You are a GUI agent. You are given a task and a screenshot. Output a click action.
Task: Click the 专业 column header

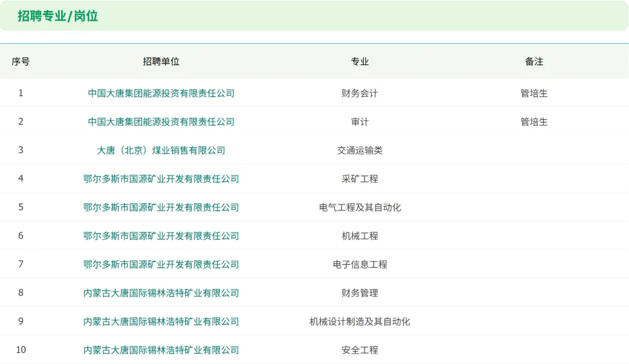[x=360, y=61]
